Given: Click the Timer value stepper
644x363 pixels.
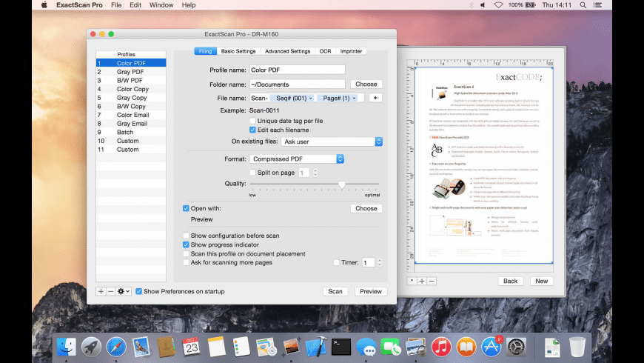Looking at the screenshot, I should pyautogui.click(x=380, y=262).
